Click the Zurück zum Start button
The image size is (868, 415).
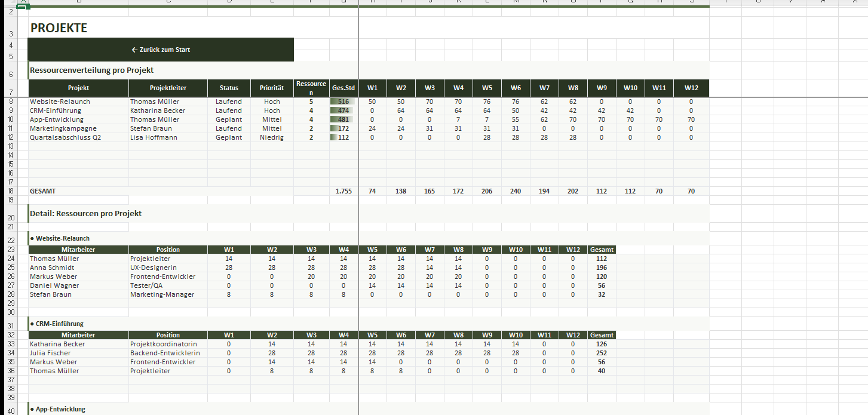click(161, 50)
